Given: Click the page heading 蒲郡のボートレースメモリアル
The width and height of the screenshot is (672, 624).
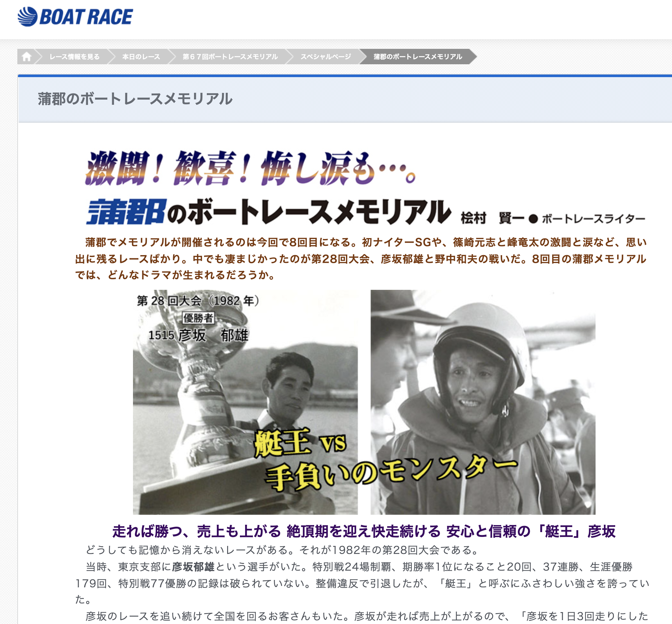Looking at the screenshot, I should point(135,99).
